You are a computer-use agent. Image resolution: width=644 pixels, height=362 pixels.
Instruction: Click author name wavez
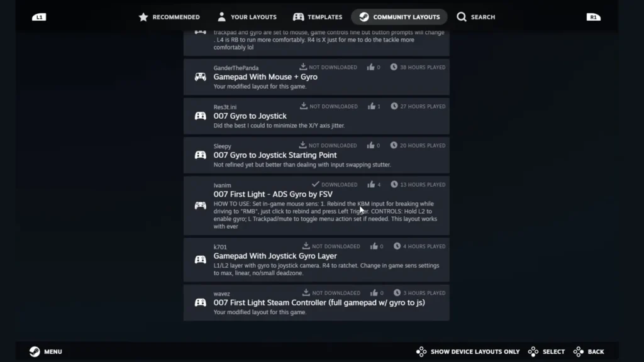coord(222,293)
